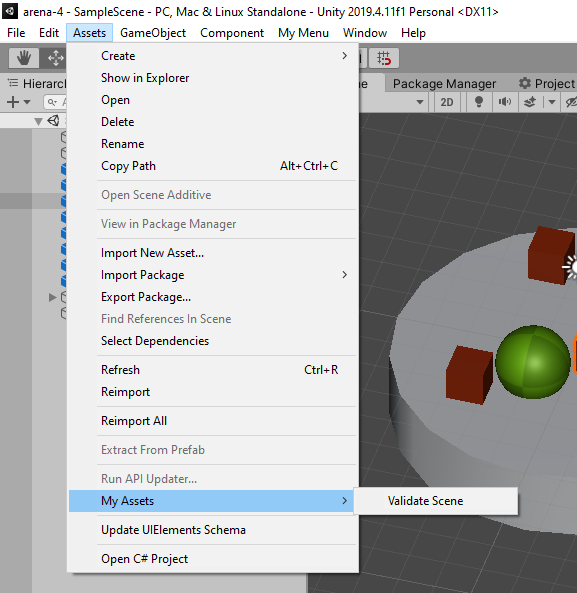The image size is (577, 593).
Task: Toggle 2D view mode in Scene
Action: (x=447, y=102)
